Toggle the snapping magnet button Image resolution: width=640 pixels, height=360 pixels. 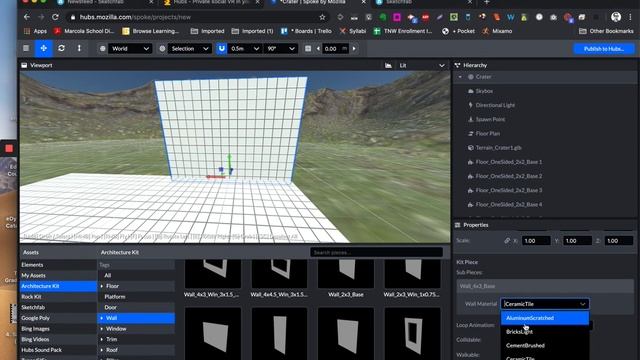(x=222, y=49)
